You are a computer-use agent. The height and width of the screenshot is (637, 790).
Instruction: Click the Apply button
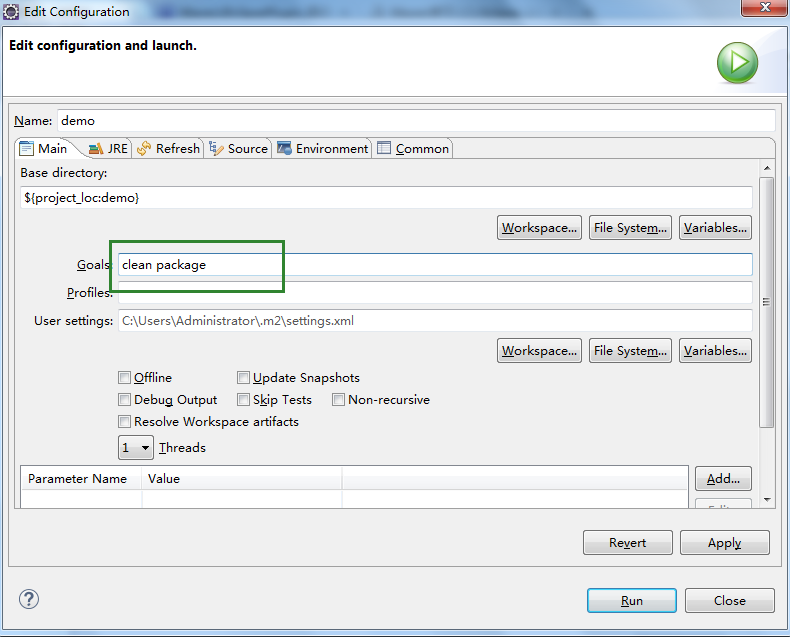pyautogui.click(x=725, y=543)
